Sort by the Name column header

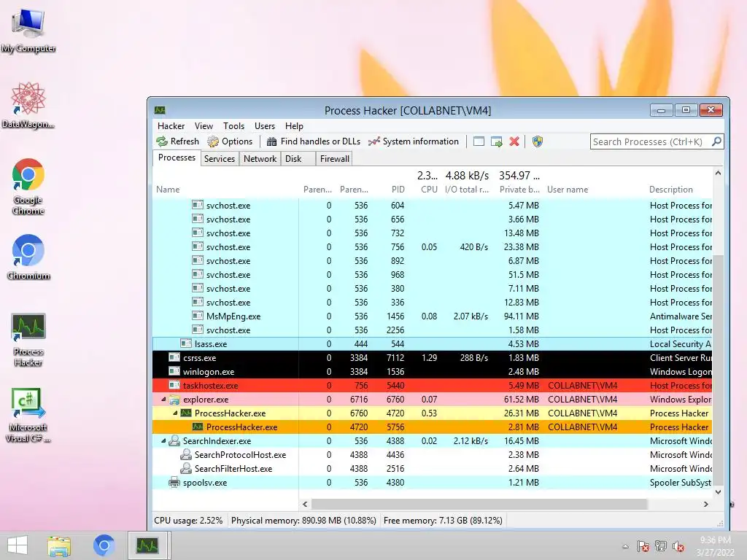click(168, 190)
